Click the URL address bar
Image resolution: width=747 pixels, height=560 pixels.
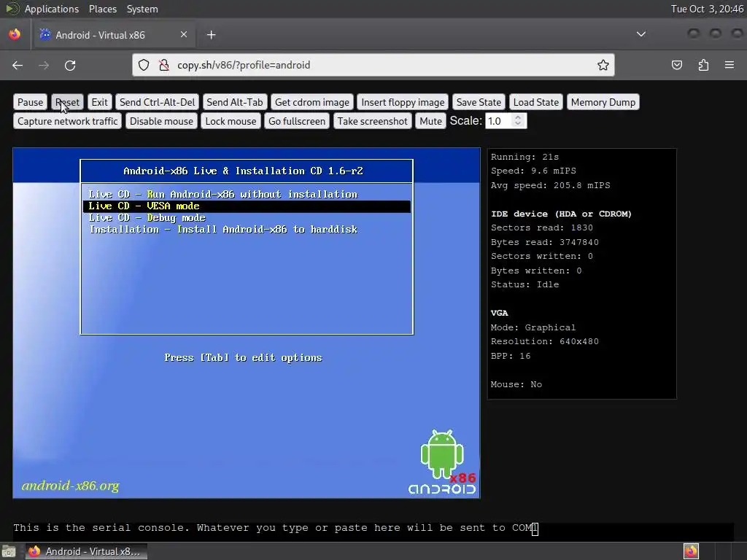coord(373,65)
